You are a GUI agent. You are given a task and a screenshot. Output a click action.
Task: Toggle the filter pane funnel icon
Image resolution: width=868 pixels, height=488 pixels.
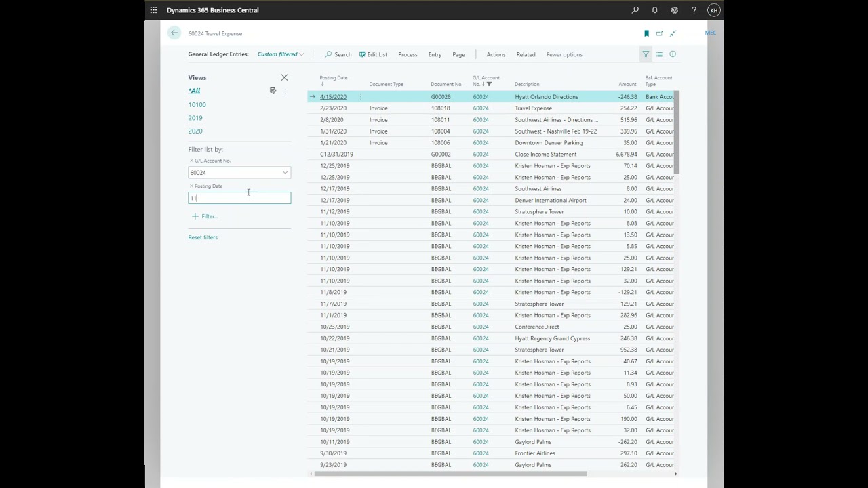coord(646,54)
